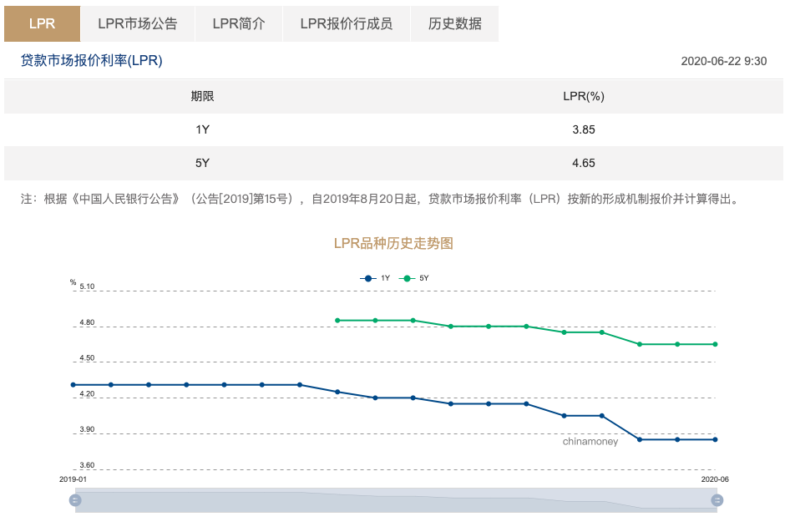
Task: Click the LPR品种历史走势图 chart title
Action: (x=393, y=243)
